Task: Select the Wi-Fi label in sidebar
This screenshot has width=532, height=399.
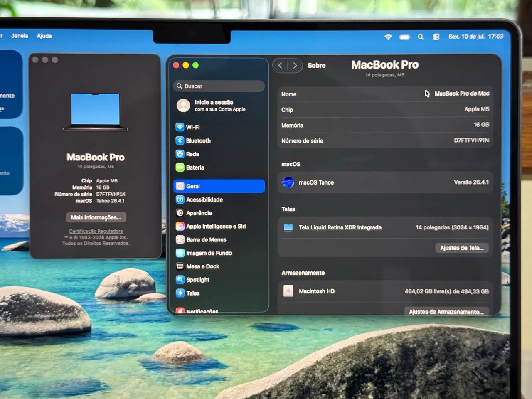Action: coord(193,127)
